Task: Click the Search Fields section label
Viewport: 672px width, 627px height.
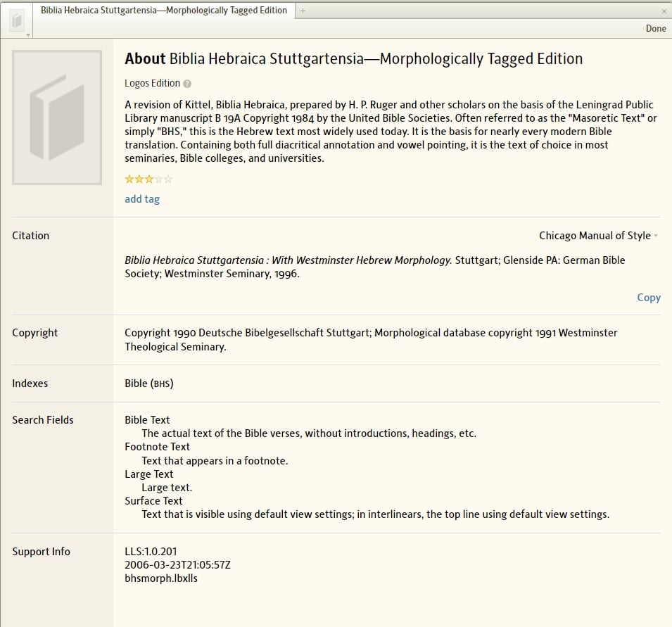Action: pyautogui.click(x=43, y=420)
